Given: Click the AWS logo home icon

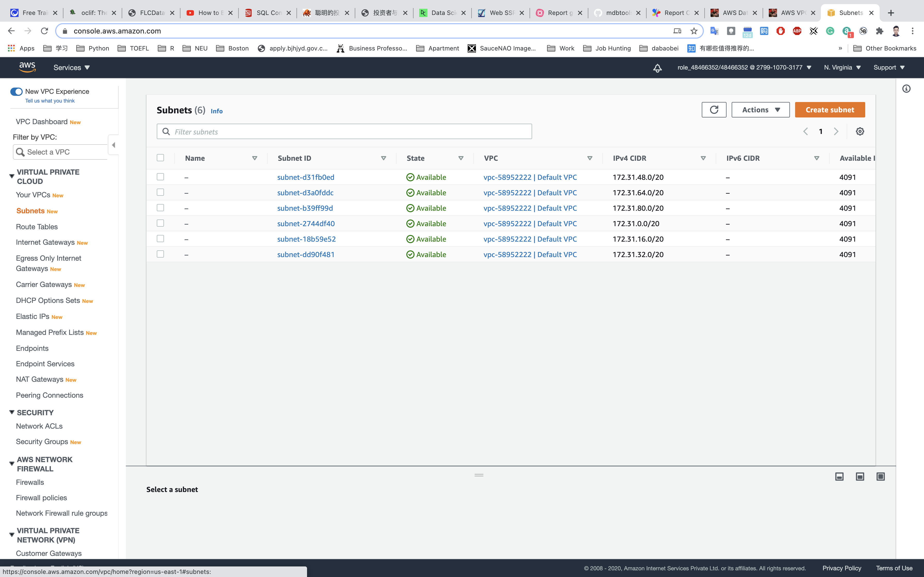Looking at the screenshot, I should [x=27, y=67].
